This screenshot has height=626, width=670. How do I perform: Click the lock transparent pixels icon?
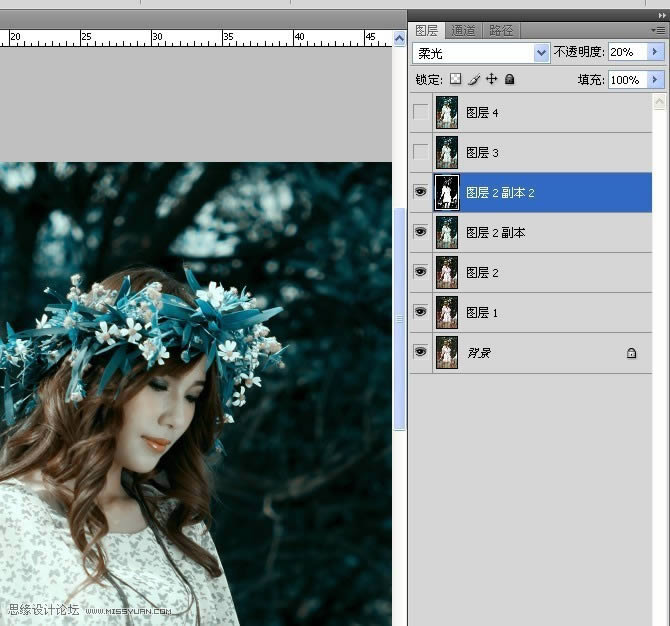pos(456,79)
